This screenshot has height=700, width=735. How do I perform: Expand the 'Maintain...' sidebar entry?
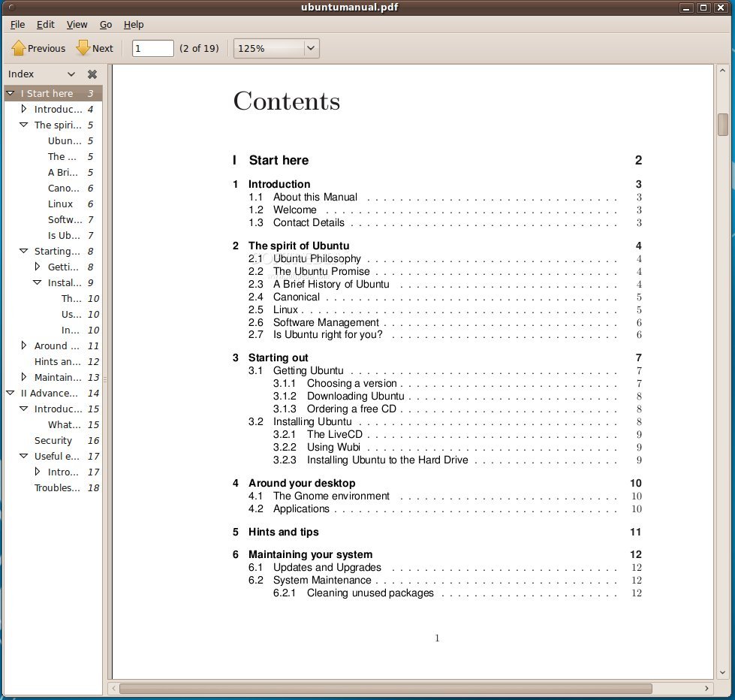pyautogui.click(x=23, y=377)
